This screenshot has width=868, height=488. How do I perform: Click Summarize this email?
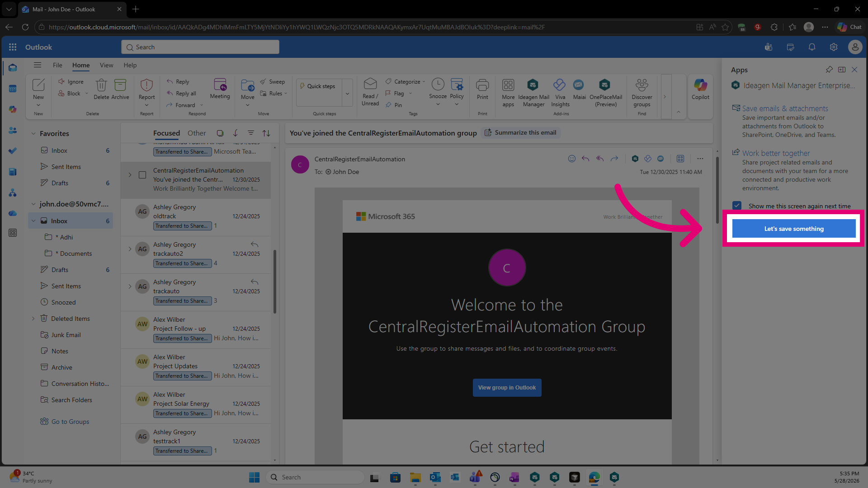point(520,132)
